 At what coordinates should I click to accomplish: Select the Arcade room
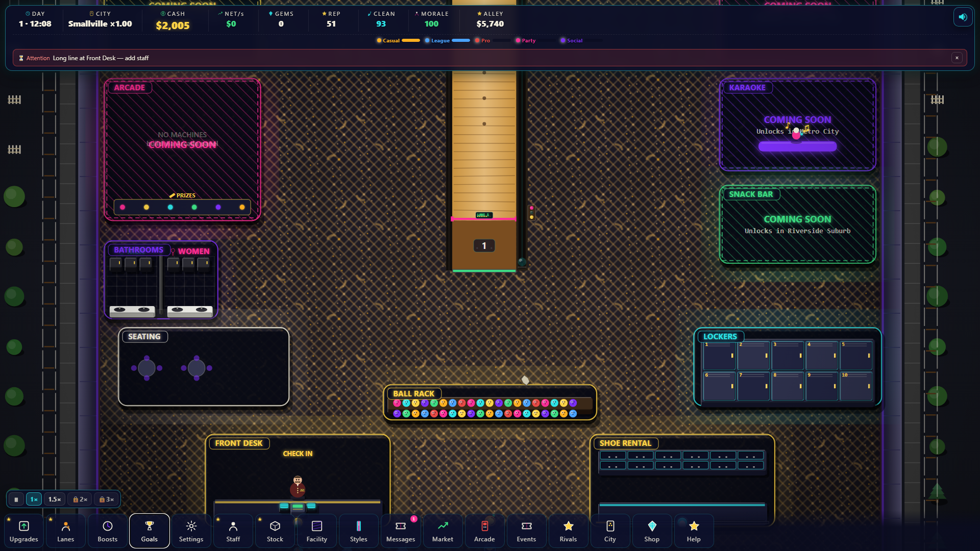[x=182, y=149]
